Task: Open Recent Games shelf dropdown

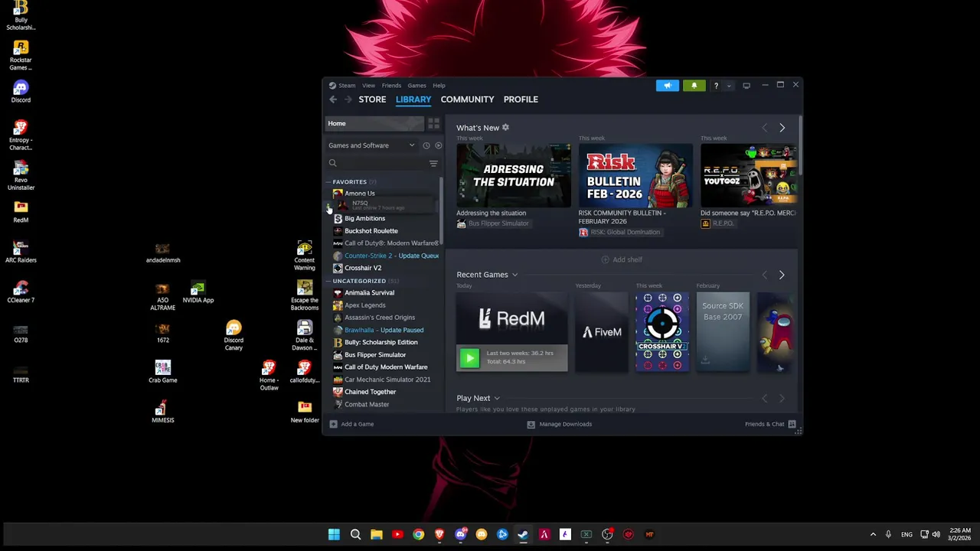Action: (514, 275)
